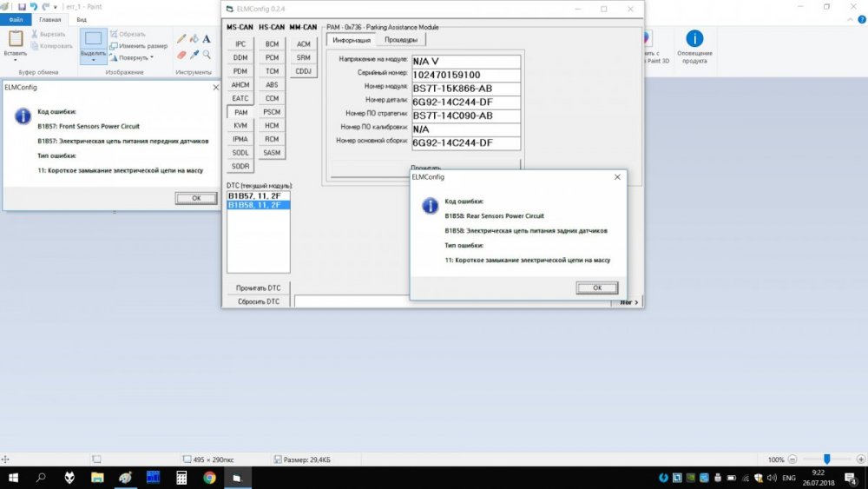Collapse the Paint ribbon with chevron
The image size is (868, 489).
(850, 19)
